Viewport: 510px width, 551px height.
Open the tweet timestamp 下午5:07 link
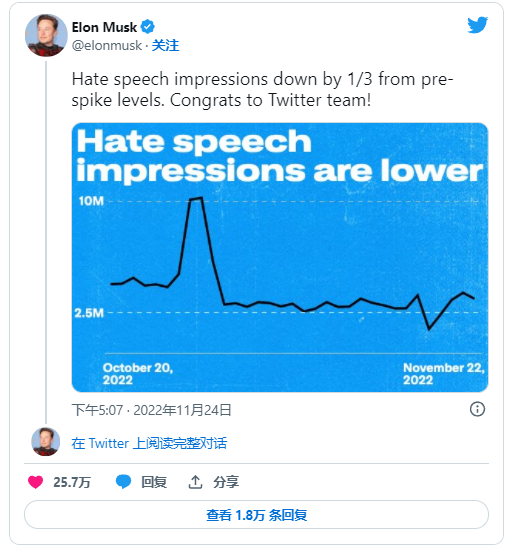pos(151,410)
